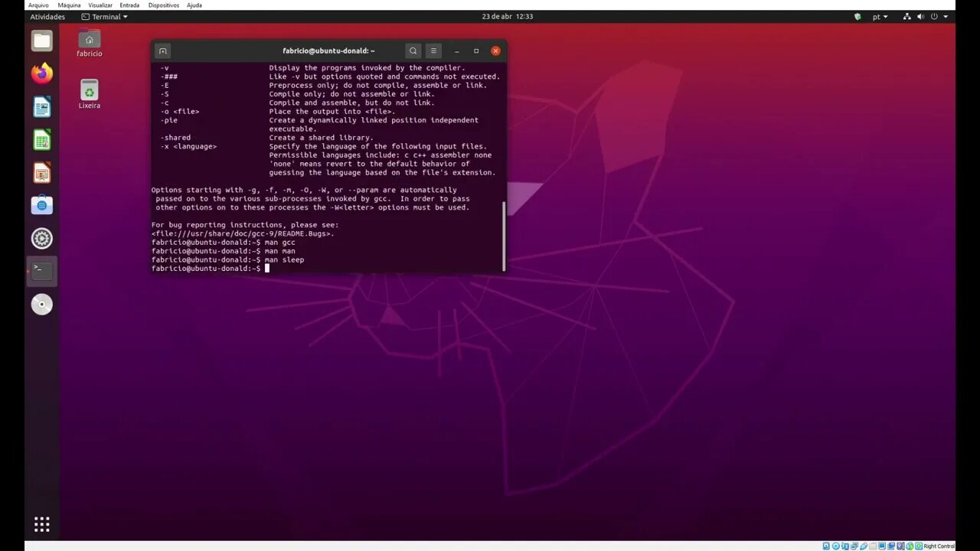Open Lixeira trash on desktop

90,93
